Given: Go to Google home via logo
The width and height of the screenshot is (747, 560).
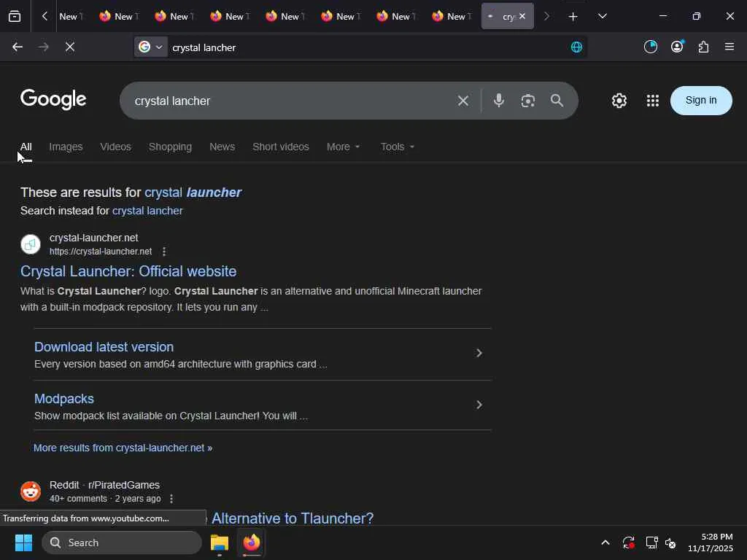Looking at the screenshot, I should point(53,99).
